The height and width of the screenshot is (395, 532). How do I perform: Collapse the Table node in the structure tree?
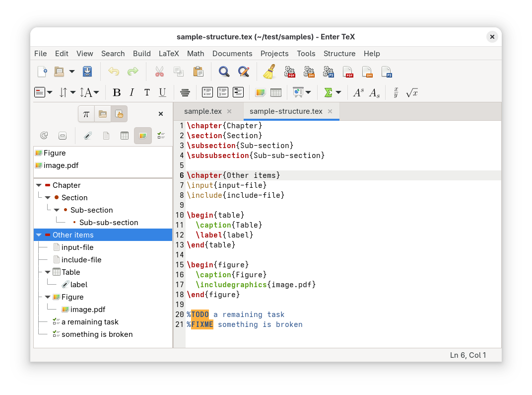point(48,272)
